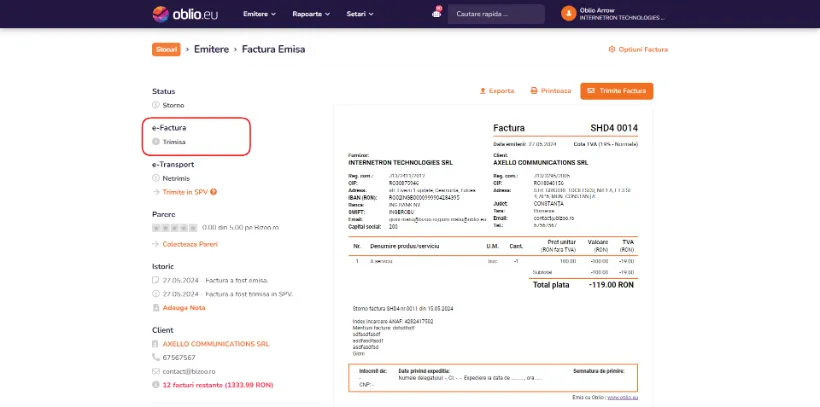Click the Exporta upload icon
This screenshot has height=407, width=820.
483,91
